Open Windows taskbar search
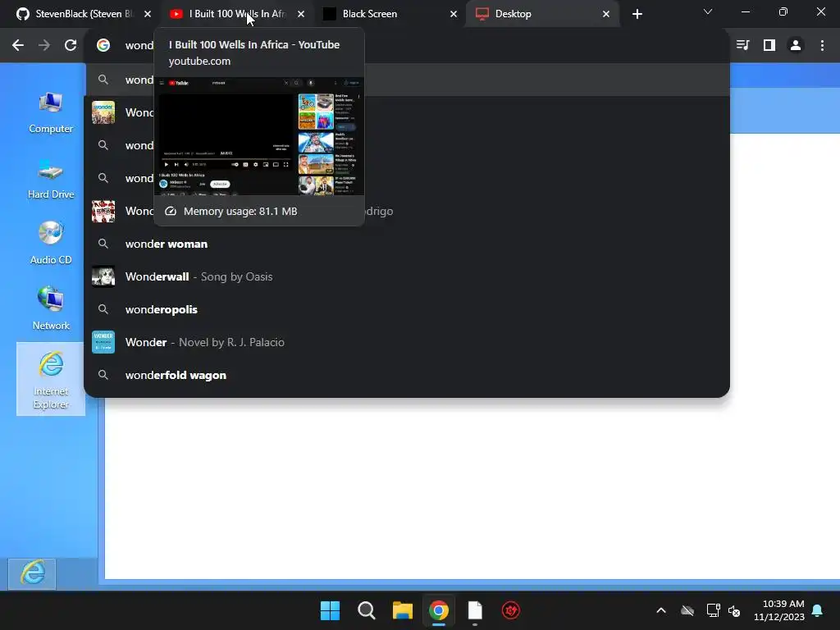 point(367,610)
